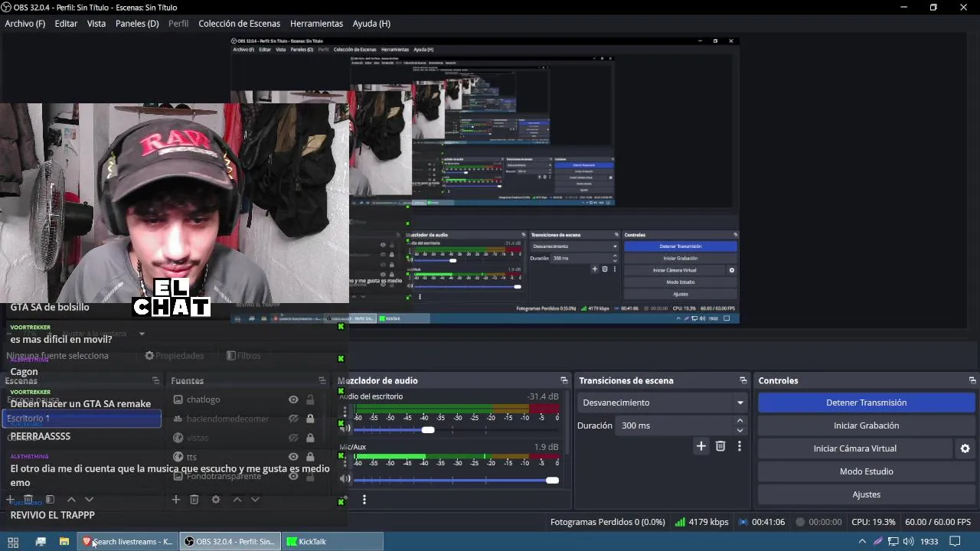Add a scene transition with the plus icon
980x551 pixels.
coord(701,445)
